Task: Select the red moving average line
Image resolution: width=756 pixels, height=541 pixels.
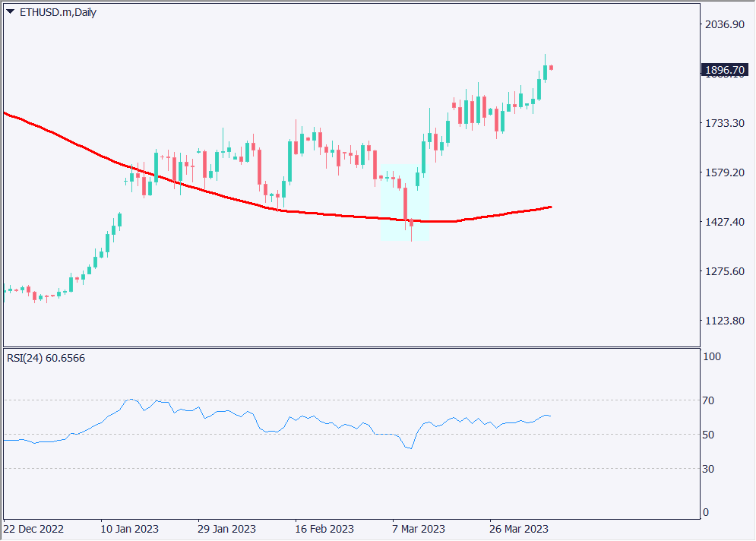Action: coord(228,197)
